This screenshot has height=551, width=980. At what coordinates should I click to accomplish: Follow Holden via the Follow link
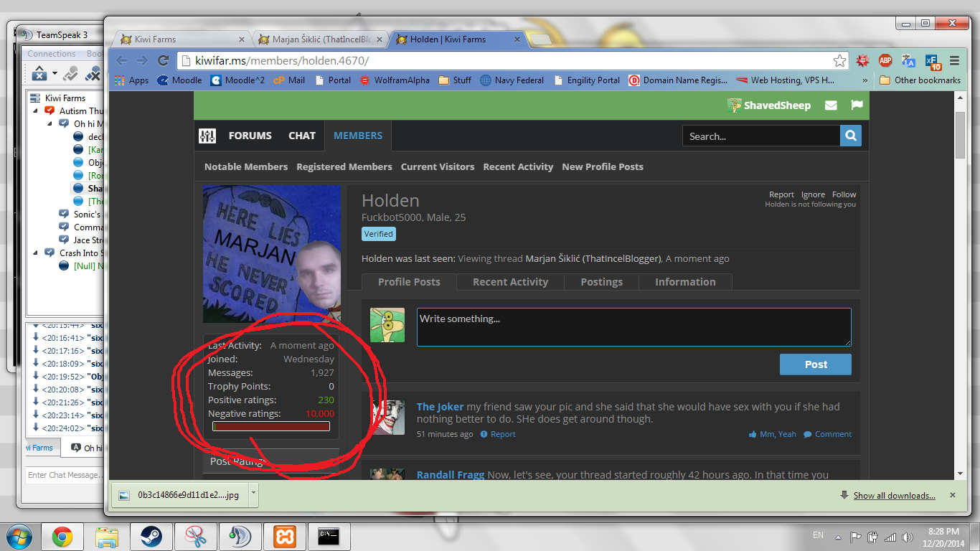point(844,194)
